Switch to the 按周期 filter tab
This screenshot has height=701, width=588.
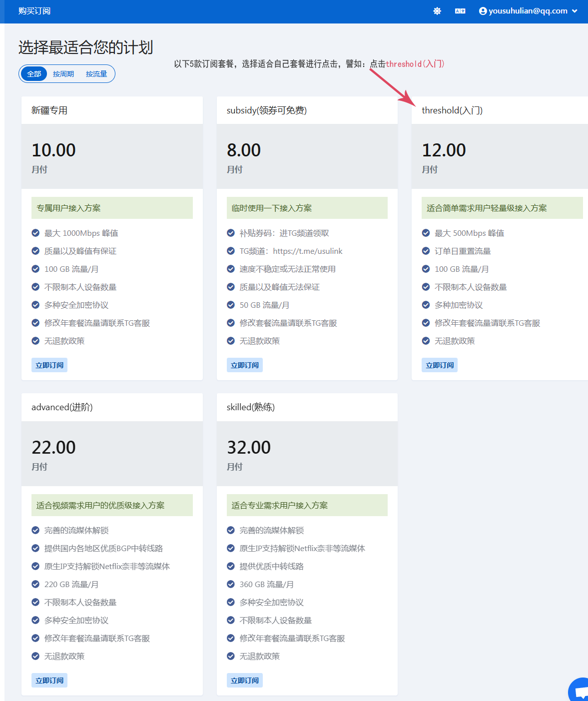64,73
